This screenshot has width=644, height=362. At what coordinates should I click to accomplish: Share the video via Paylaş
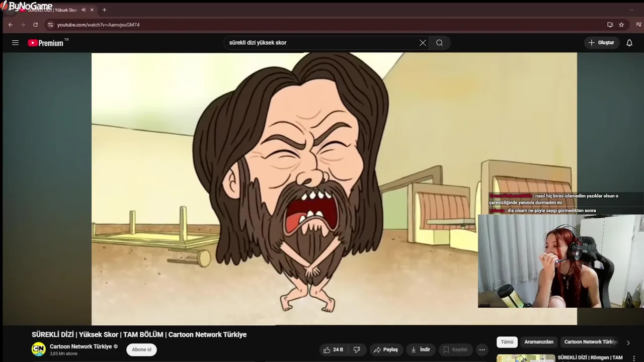(385, 349)
